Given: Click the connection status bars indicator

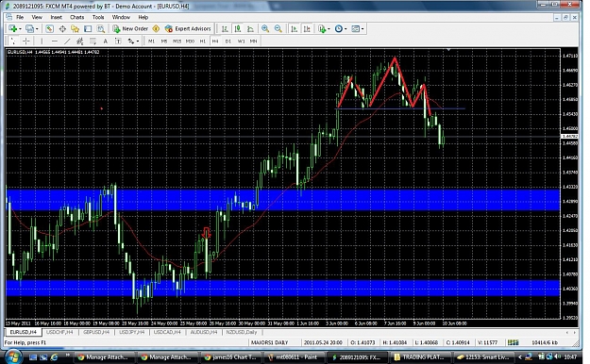Looking at the screenshot, I should 513,342.
